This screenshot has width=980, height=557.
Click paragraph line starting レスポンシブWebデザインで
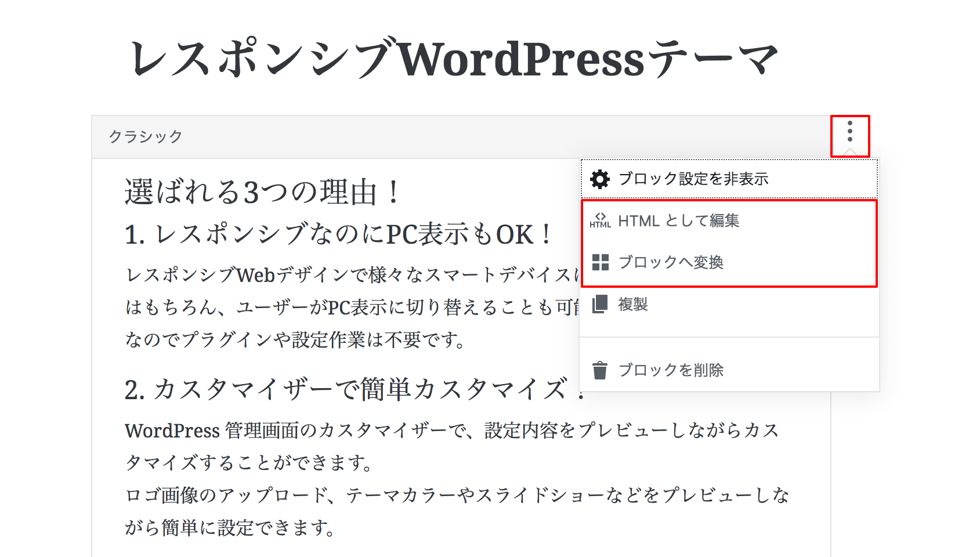tap(353, 274)
